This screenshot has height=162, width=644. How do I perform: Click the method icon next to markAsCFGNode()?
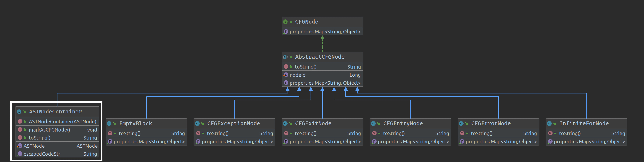pos(20,130)
